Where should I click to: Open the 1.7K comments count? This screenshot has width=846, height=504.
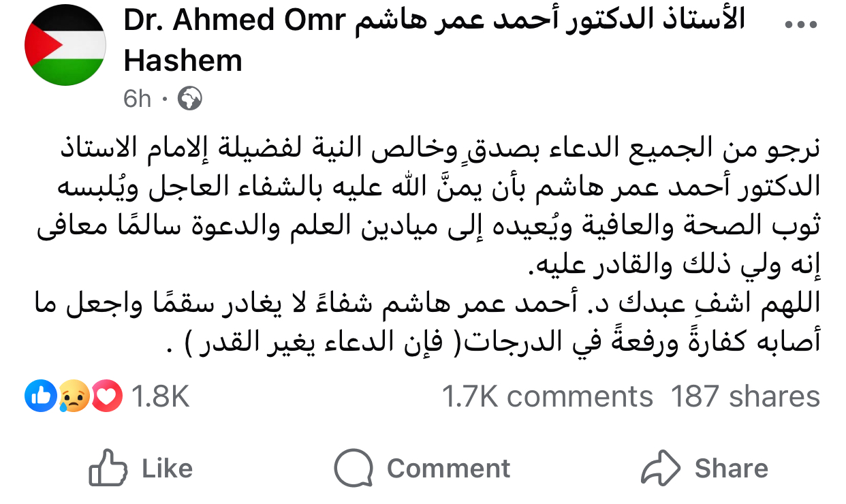tap(547, 396)
